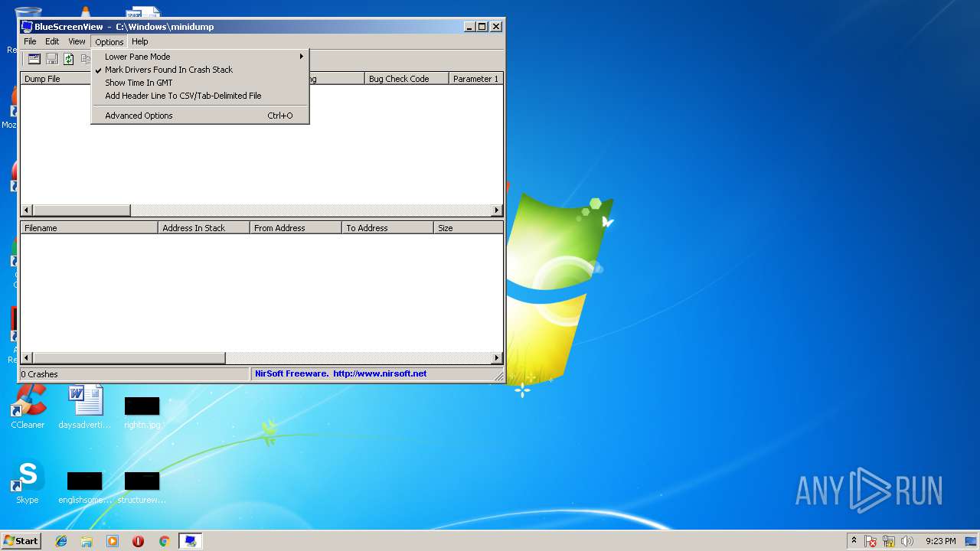This screenshot has width=980, height=551.
Task: Open the CCleaner desktop shortcut
Action: click(x=28, y=406)
